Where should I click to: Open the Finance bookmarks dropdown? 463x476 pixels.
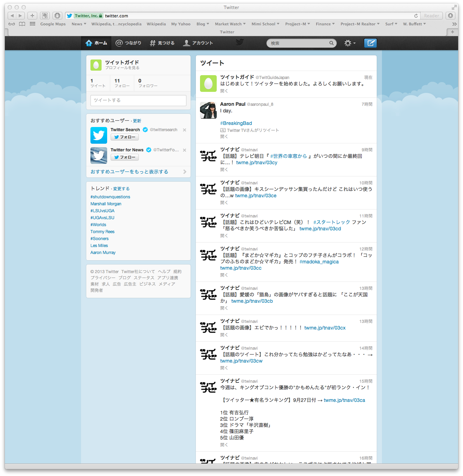tap(325, 24)
